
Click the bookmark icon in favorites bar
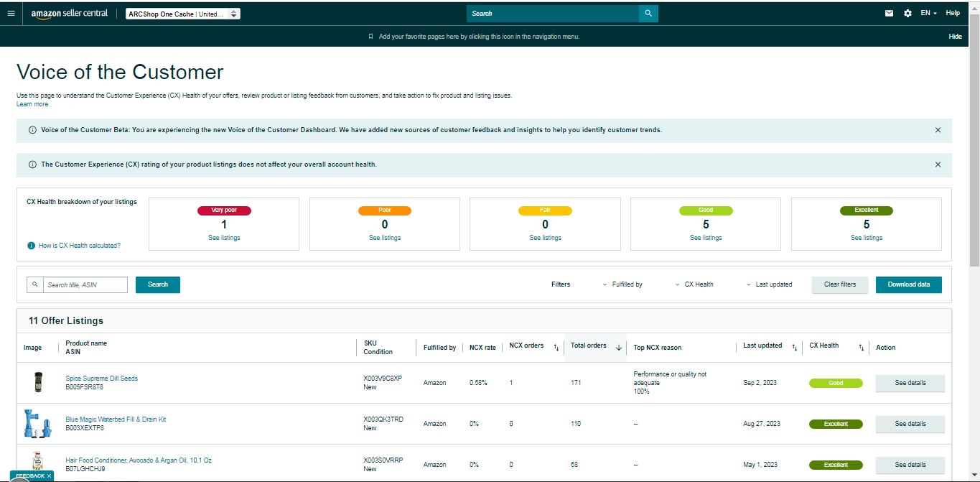[x=370, y=37]
